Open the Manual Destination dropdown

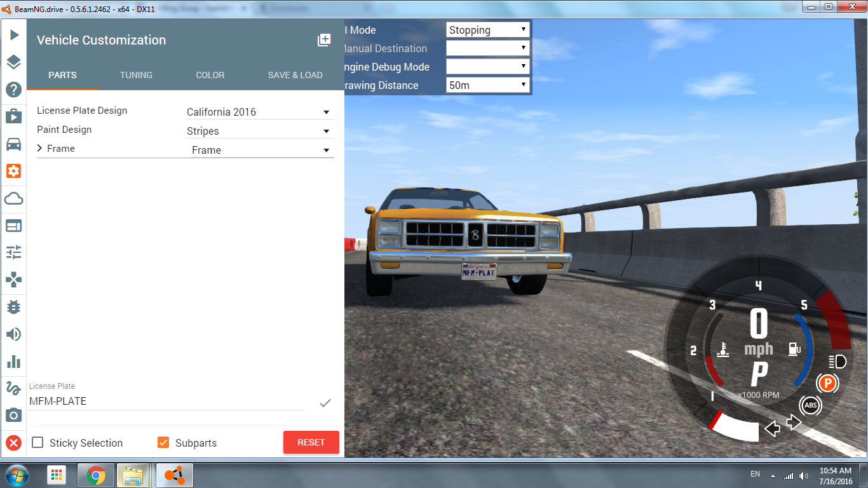click(487, 48)
